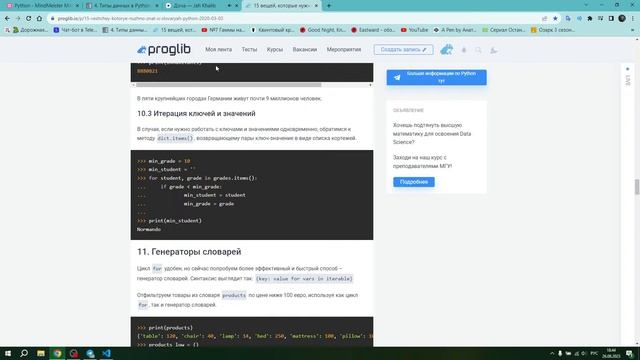Open the Тесты menu item
Screen dimensions: 640x360
[249, 49]
